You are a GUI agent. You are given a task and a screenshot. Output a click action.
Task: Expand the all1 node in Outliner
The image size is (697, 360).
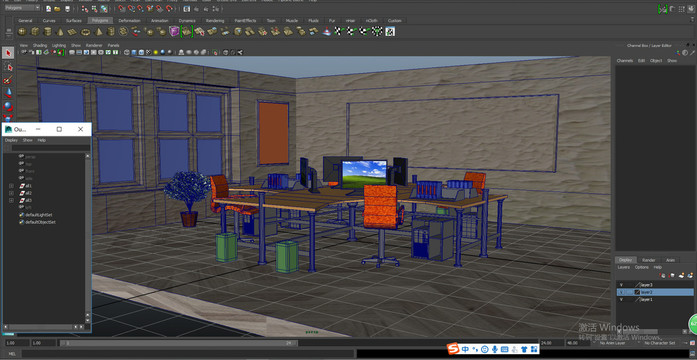pyautogui.click(x=12, y=185)
